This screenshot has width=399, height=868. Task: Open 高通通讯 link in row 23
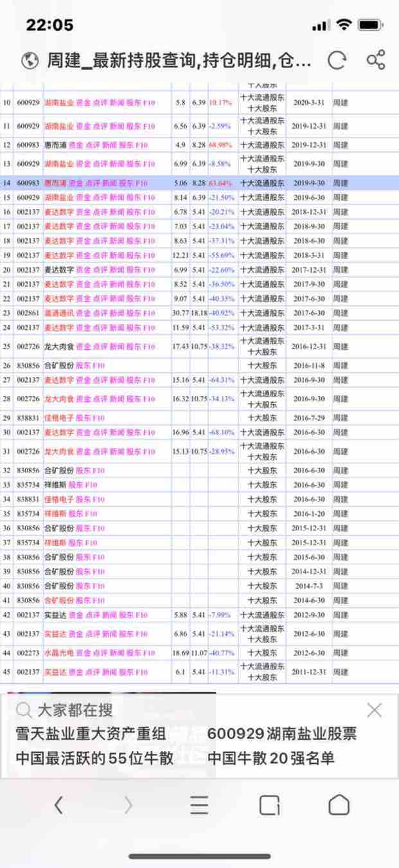(58, 313)
